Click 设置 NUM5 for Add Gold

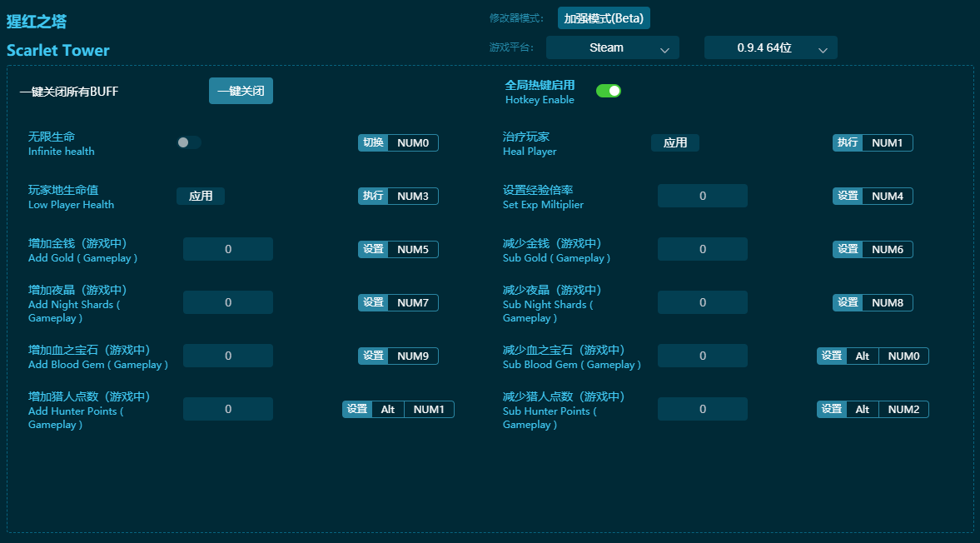point(398,248)
